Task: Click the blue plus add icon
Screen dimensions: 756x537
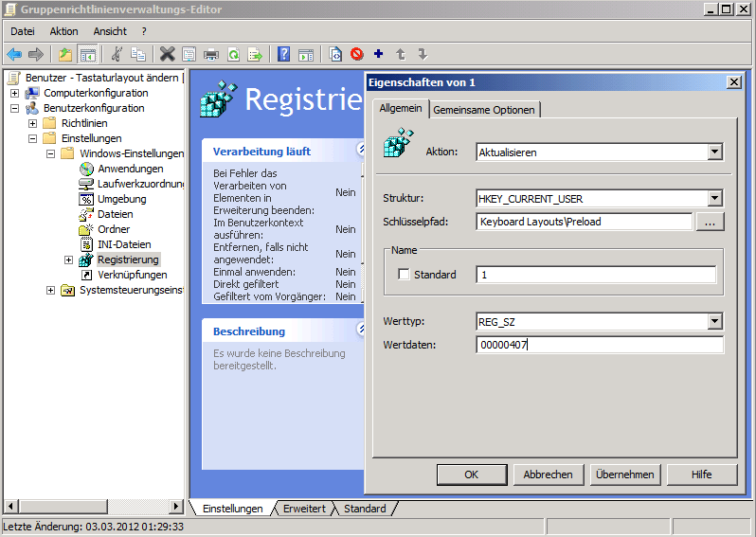Action: click(379, 54)
